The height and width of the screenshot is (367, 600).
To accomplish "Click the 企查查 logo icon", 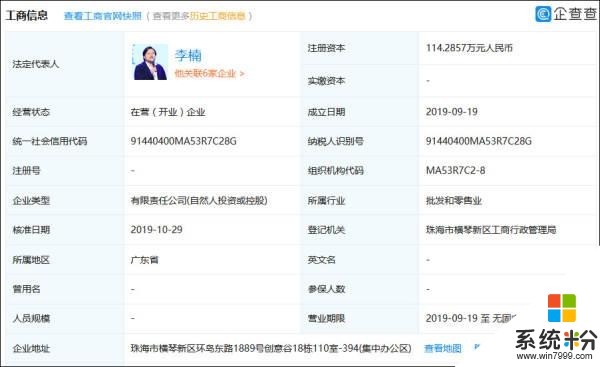I will click(x=543, y=14).
